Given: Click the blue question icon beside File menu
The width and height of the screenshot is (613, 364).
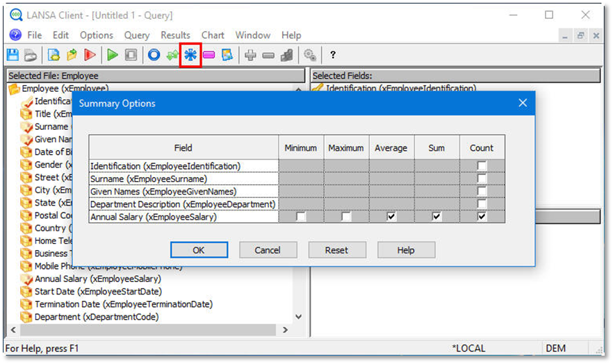Looking at the screenshot, I should 15,35.
